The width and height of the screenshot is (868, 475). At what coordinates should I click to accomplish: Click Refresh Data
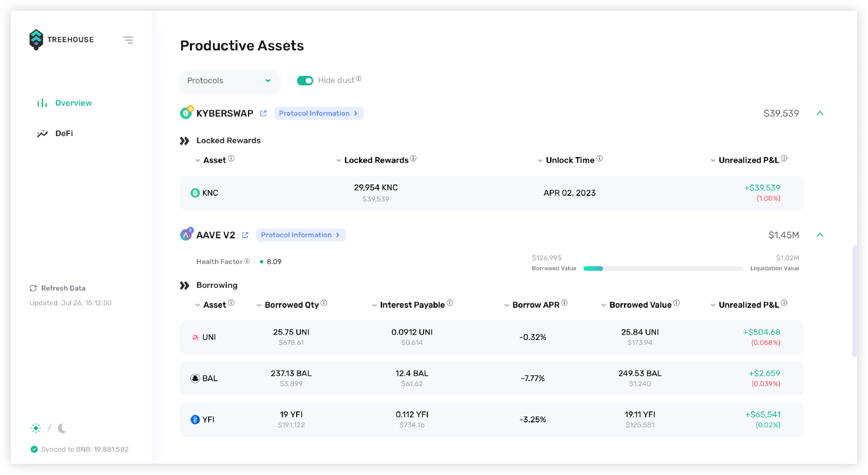pyautogui.click(x=58, y=288)
